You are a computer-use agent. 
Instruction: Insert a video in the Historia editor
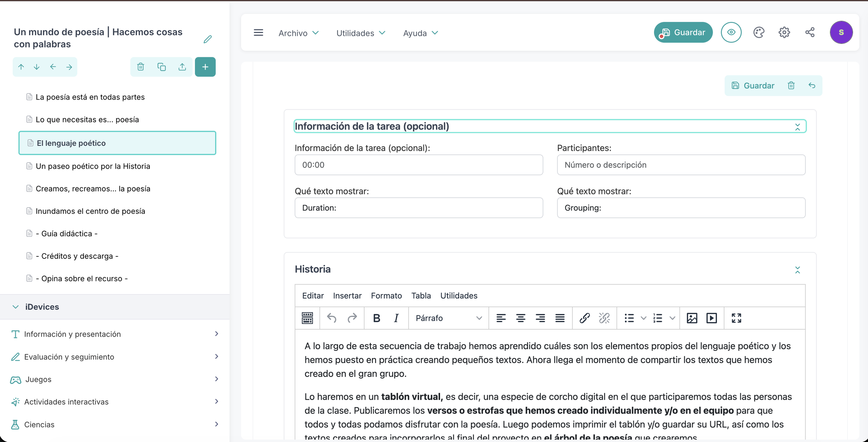point(712,318)
